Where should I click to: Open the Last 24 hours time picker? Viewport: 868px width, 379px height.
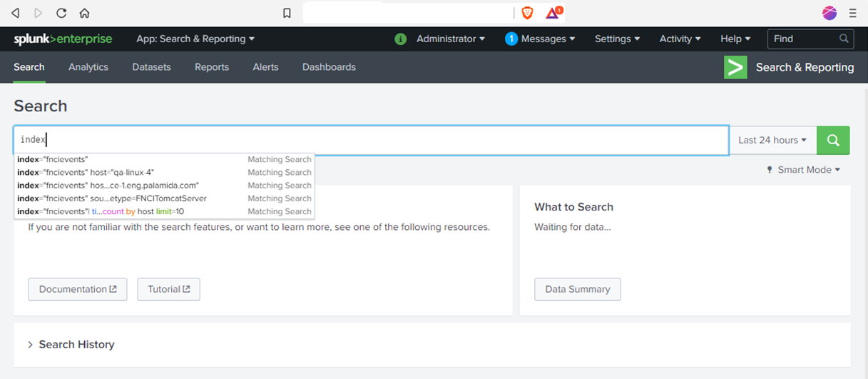click(772, 140)
